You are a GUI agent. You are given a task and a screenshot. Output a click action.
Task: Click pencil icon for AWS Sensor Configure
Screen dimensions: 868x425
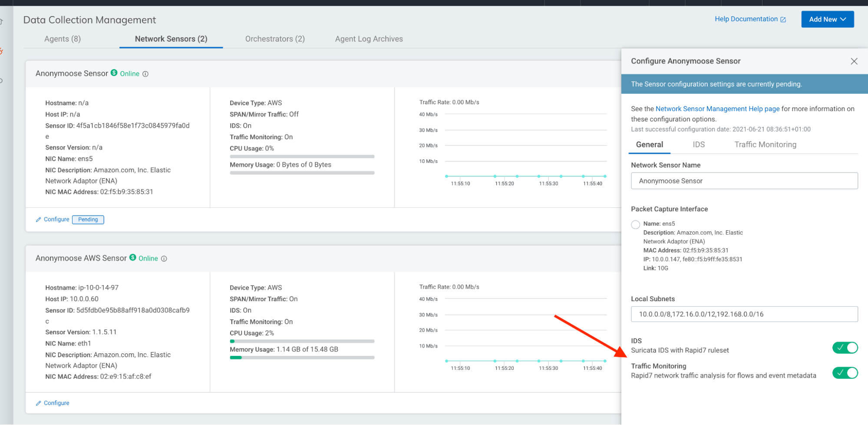click(39, 403)
